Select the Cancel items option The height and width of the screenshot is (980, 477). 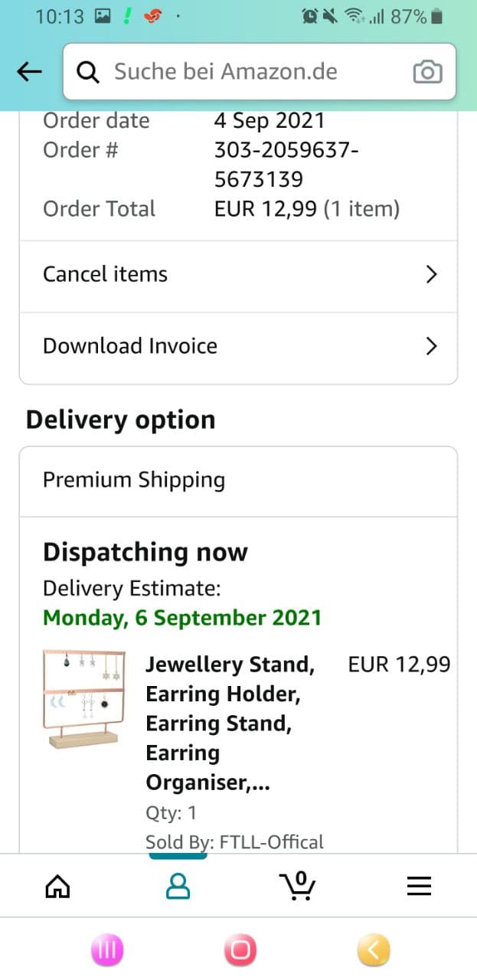click(x=106, y=275)
